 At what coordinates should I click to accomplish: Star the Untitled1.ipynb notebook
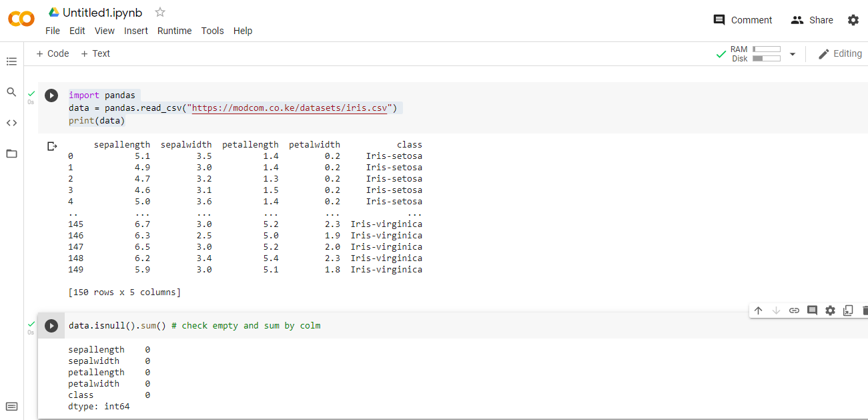click(159, 11)
